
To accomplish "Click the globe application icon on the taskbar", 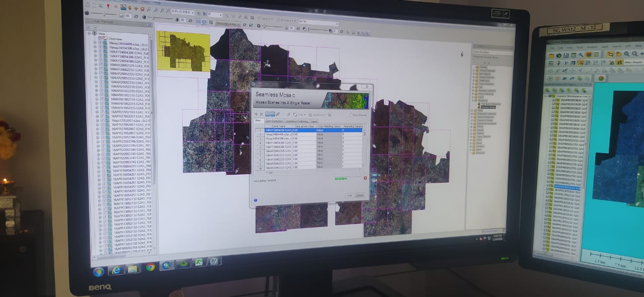I will coord(167,266).
